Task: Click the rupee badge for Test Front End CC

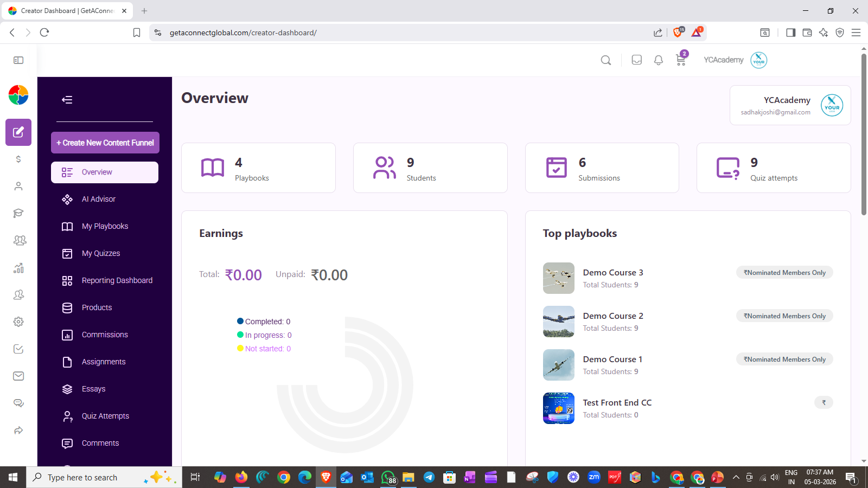Action: [824, 403]
